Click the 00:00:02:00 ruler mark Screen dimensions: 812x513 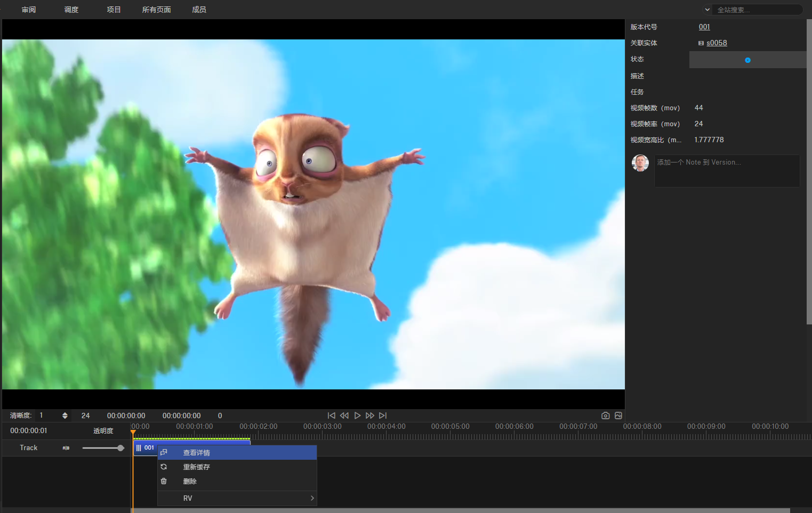pyautogui.click(x=259, y=427)
